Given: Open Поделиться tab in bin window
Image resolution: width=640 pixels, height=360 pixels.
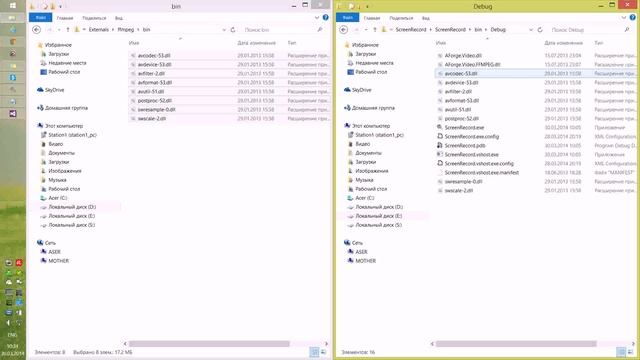Looking at the screenshot, I should 94,18.
